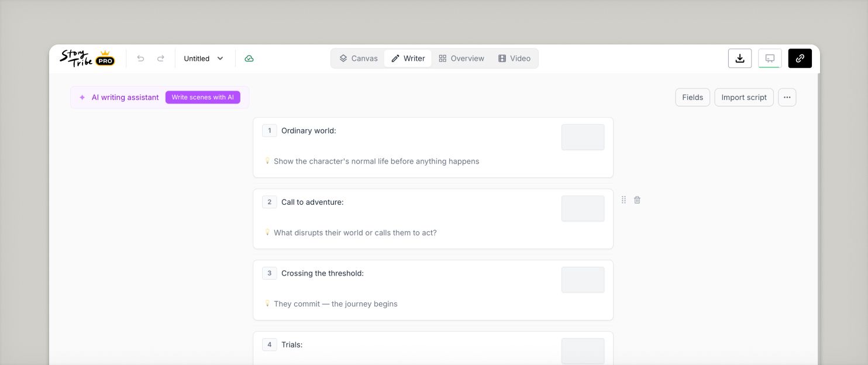Select scene number badge 3

(270, 273)
